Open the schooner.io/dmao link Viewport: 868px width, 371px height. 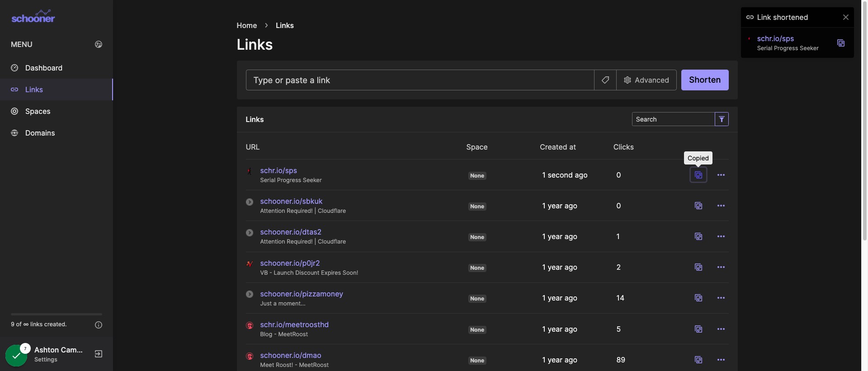(291, 355)
